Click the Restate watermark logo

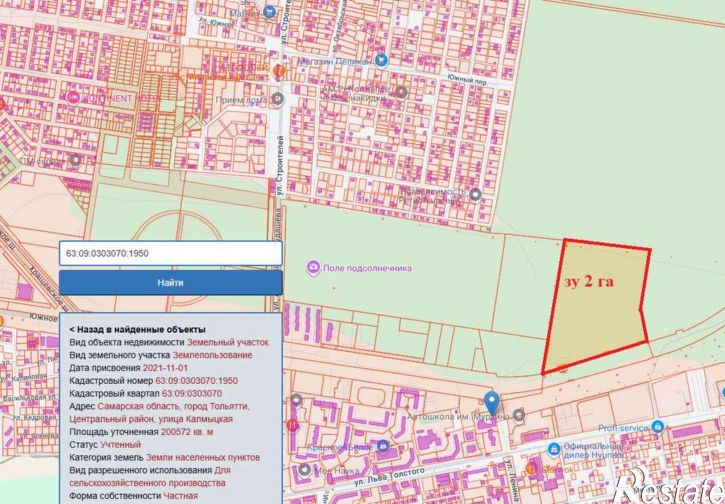(669, 486)
